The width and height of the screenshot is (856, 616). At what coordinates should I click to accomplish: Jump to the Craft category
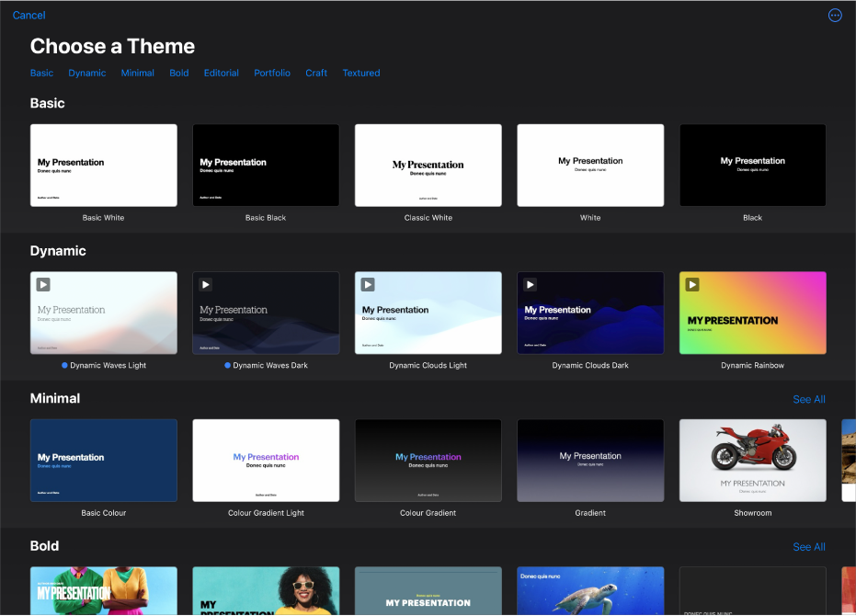click(316, 74)
